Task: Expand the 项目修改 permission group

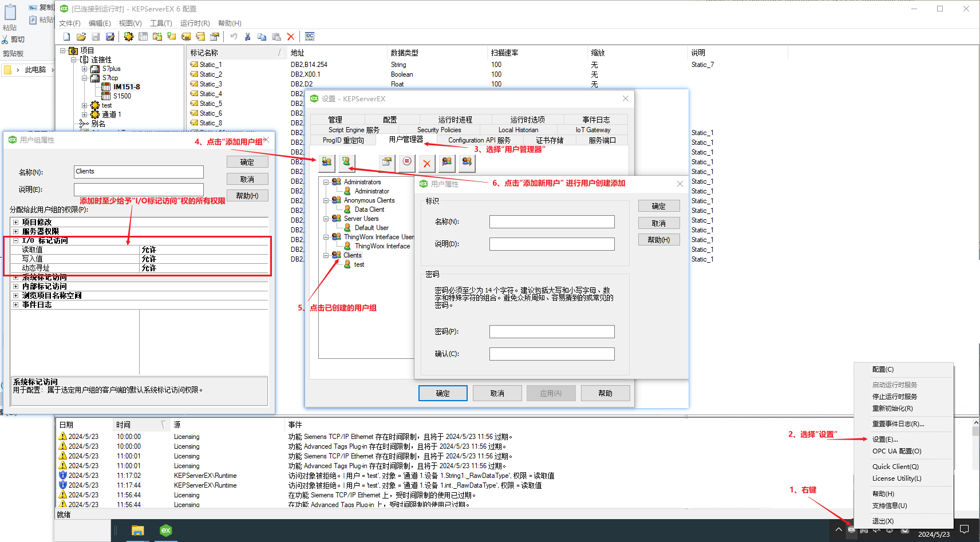Action: click(x=15, y=222)
